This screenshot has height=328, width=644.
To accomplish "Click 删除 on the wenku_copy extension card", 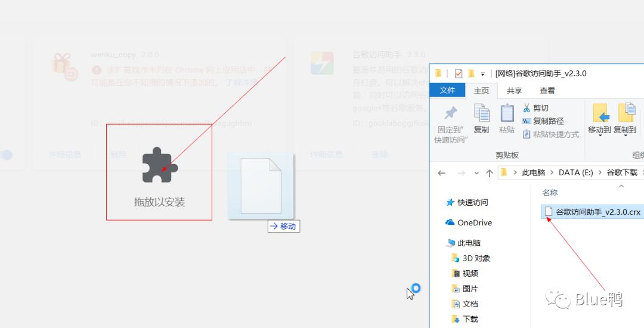I will (x=118, y=154).
